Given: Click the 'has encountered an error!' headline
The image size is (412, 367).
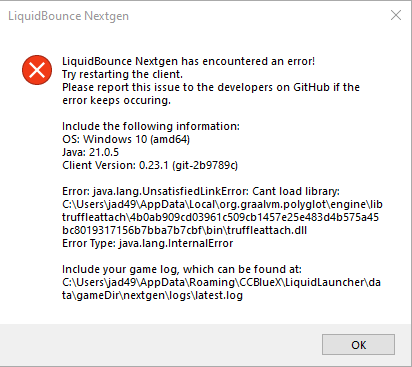Looking at the screenshot, I should point(188,61).
